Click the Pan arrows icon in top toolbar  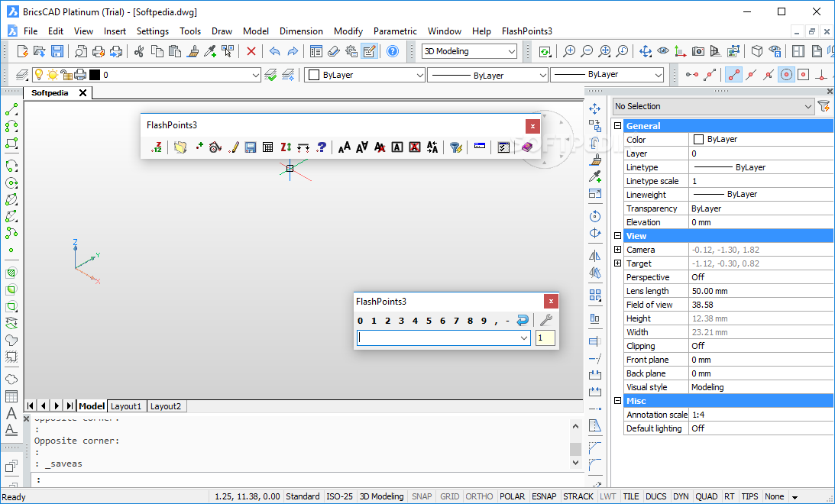(646, 51)
